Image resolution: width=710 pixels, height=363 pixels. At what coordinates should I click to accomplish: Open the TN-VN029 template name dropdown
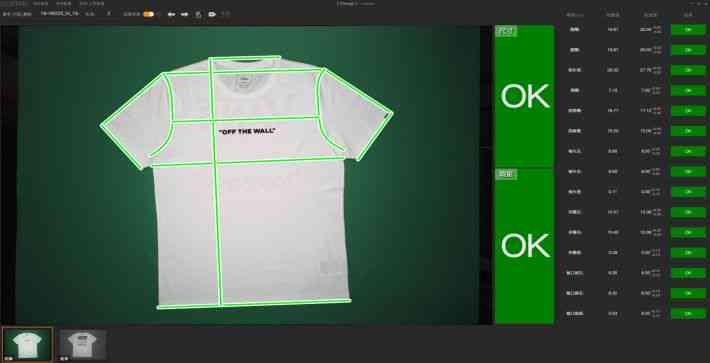[x=59, y=14]
